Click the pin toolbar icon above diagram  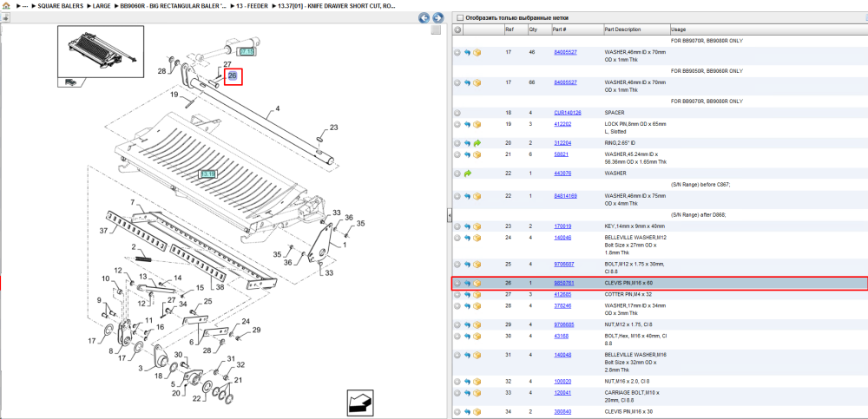pos(5,17)
